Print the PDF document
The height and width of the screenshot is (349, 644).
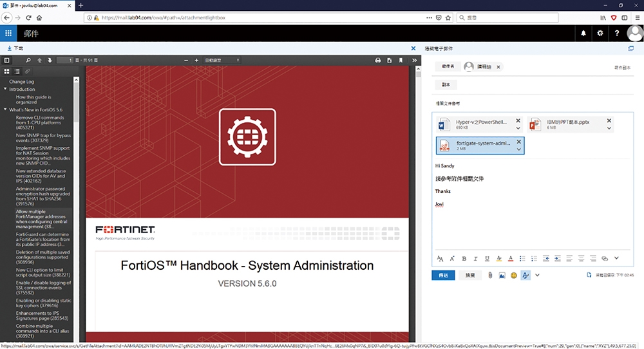(x=378, y=61)
